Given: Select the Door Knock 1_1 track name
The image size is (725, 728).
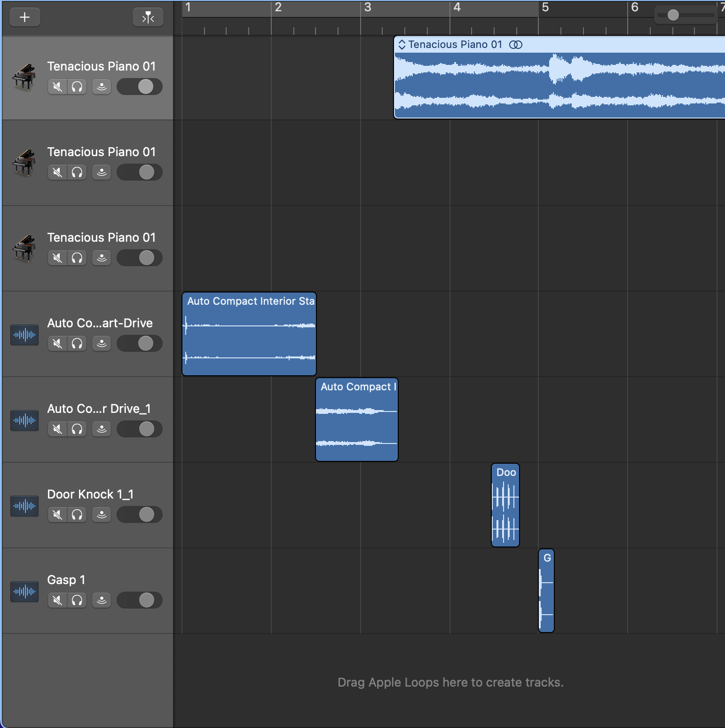Looking at the screenshot, I should (91, 494).
